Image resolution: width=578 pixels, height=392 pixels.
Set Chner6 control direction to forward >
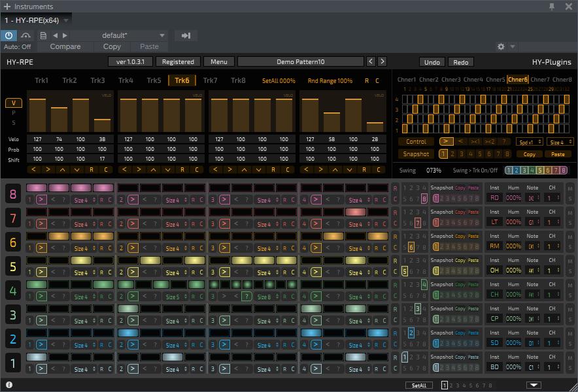[x=446, y=142]
